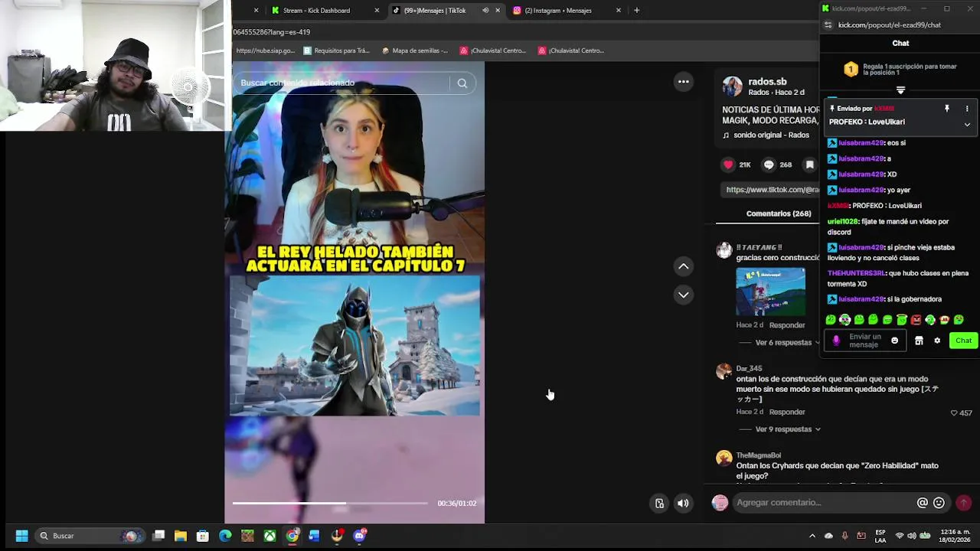Like Dar_345 comment with 457 heart

(955, 413)
